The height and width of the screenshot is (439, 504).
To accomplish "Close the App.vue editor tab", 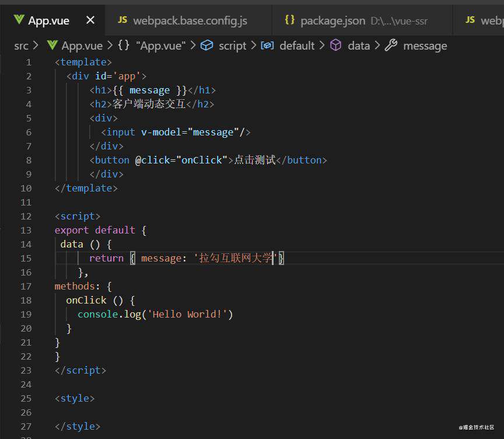I will pos(90,20).
